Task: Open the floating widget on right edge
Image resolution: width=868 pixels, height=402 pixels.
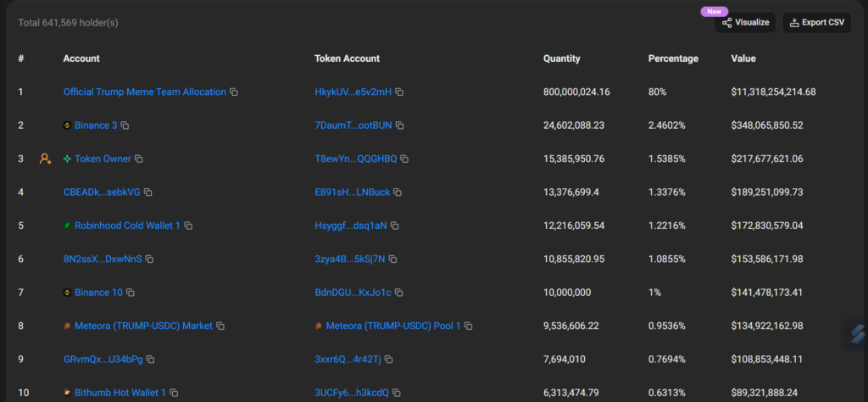Action: click(x=856, y=334)
